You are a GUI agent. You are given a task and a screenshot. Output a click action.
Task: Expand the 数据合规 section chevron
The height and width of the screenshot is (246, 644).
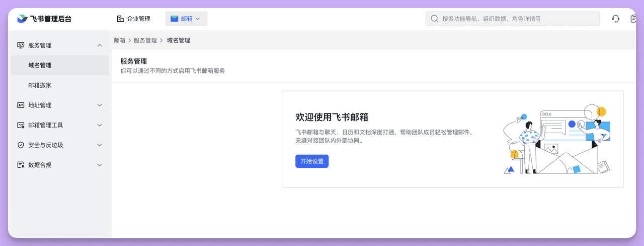tap(100, 165)
